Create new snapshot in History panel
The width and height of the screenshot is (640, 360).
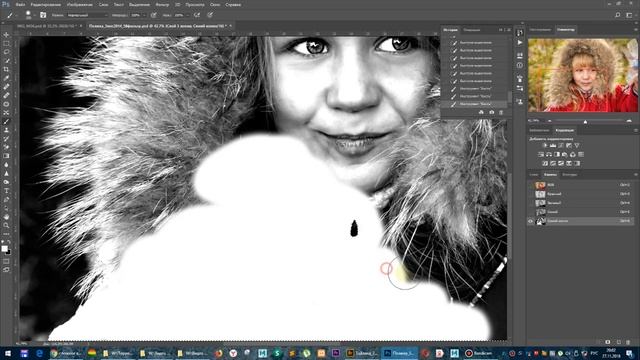tap(491, 112)
